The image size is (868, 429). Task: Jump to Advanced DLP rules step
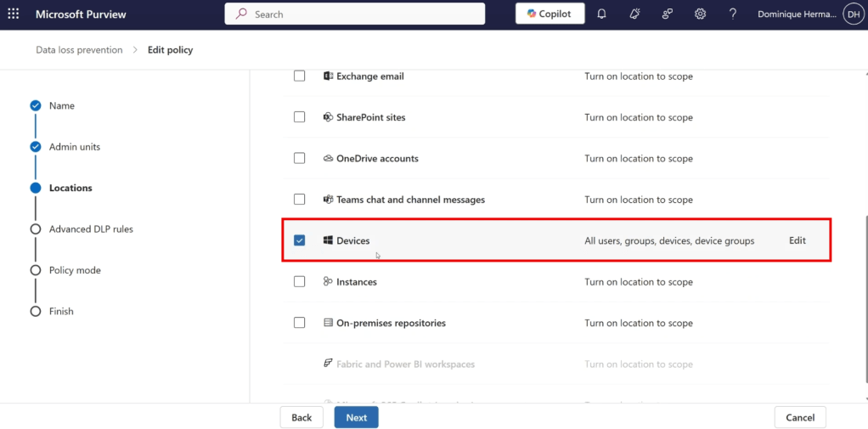[90, 229]
